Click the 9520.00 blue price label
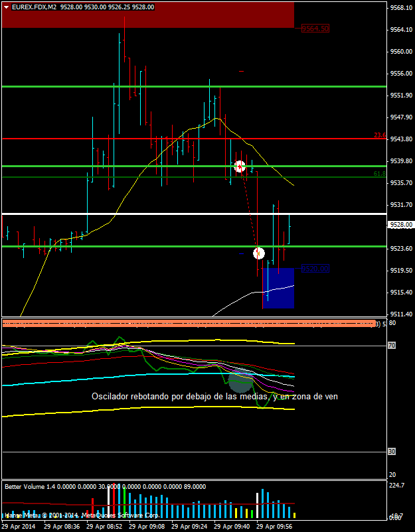The height and width of the screenshot is (532, 415). [x=315, y=269]
